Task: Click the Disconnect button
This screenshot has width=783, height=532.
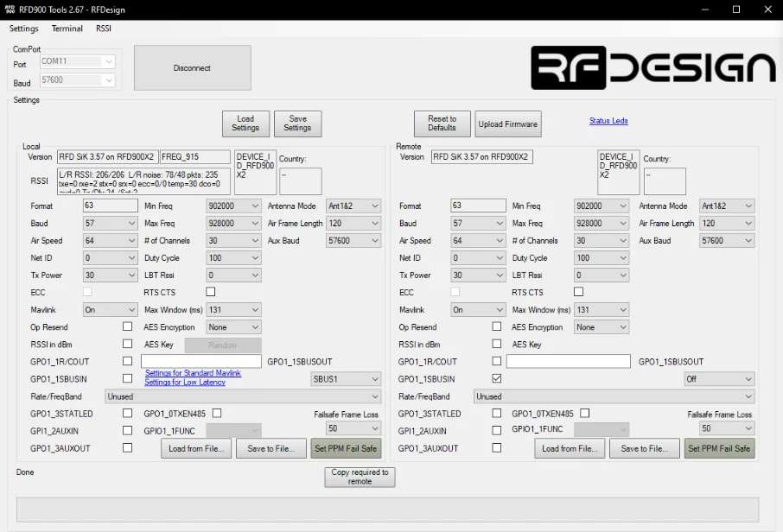Action: 192,68
